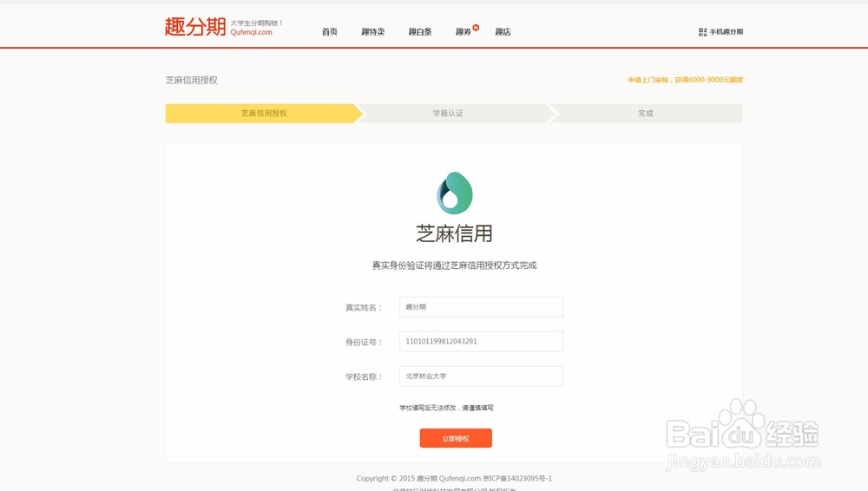
Task: Click the copyright 2015 footer text
Action: click(x=454, y=478)
